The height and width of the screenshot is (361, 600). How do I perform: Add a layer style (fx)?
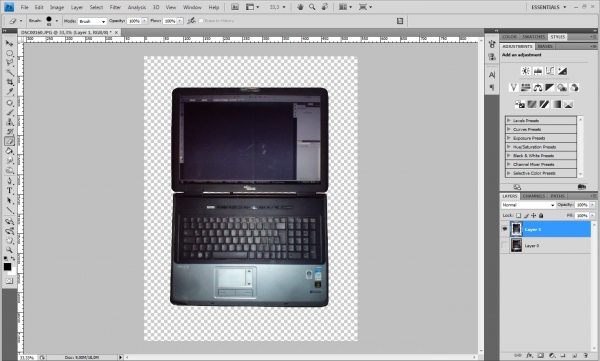(x=529, y=356)
